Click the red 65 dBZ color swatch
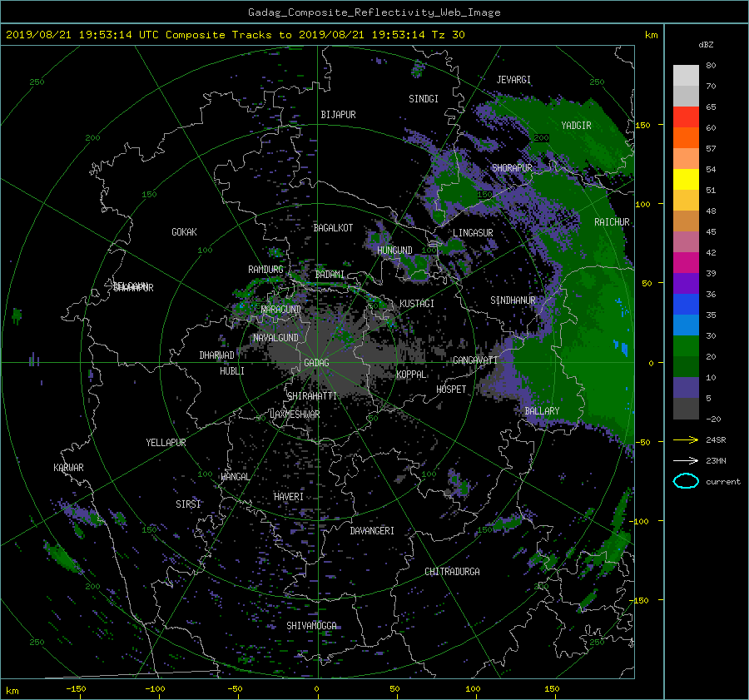 686,117
